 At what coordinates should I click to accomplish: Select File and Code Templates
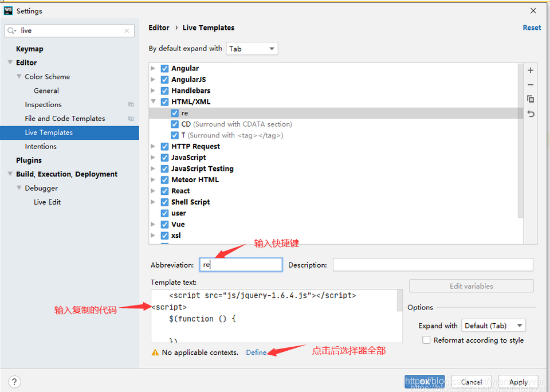(x=65, y=119)
